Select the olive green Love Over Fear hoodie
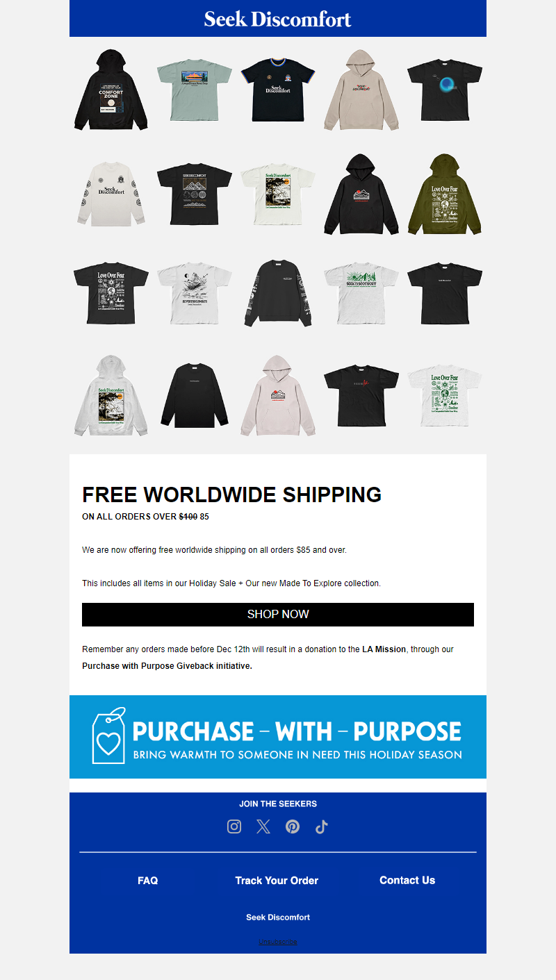Viewport: 556px width, 980px height. tap(445, 194)
